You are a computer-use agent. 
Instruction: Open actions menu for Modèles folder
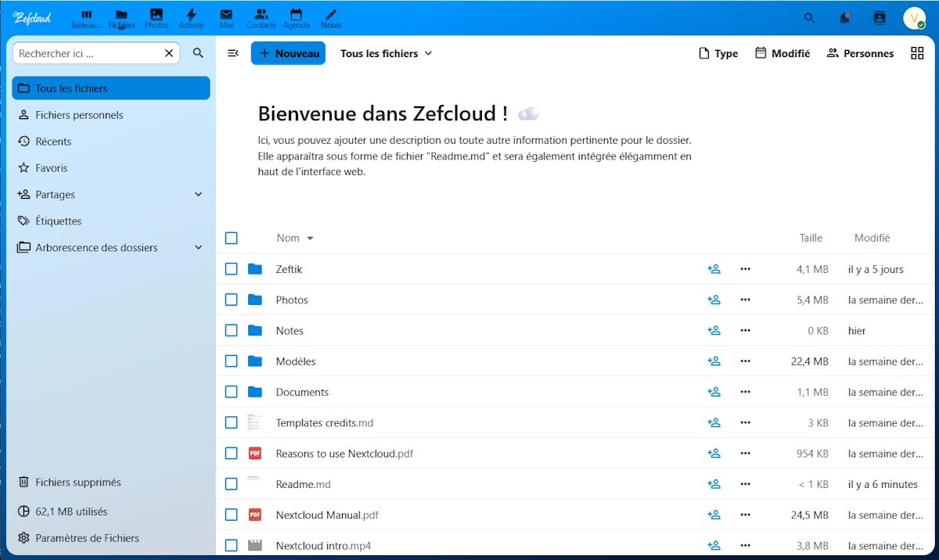(x=745, y=361)
